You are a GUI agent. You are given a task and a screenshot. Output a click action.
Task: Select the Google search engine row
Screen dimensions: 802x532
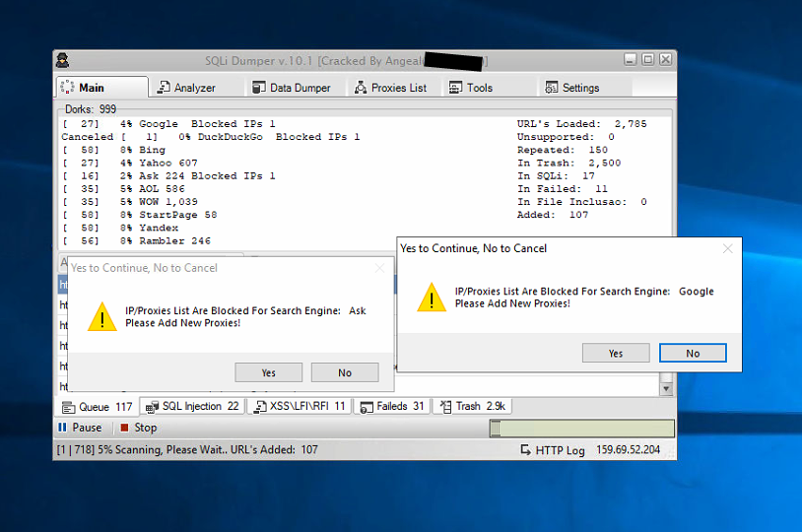point(168,124)
